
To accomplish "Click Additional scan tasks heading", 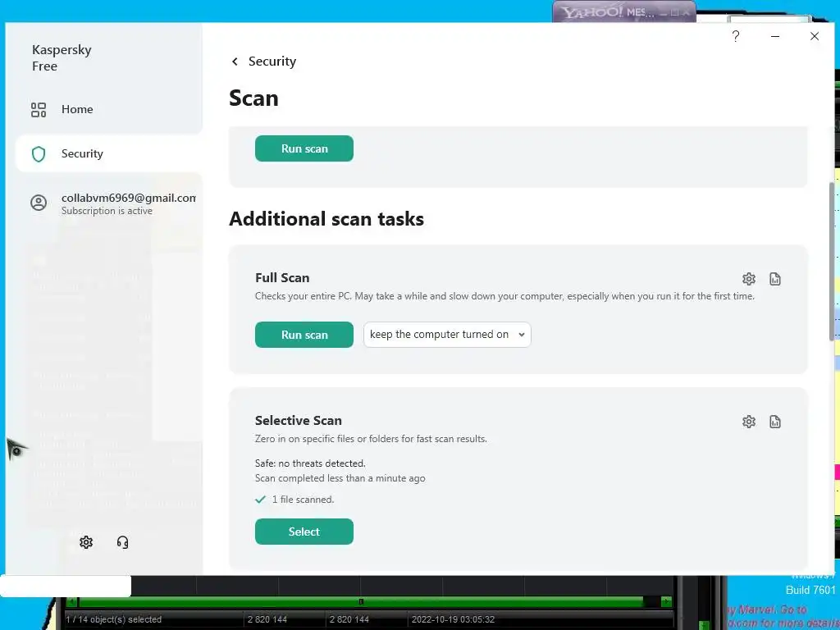I will [326, 218].
